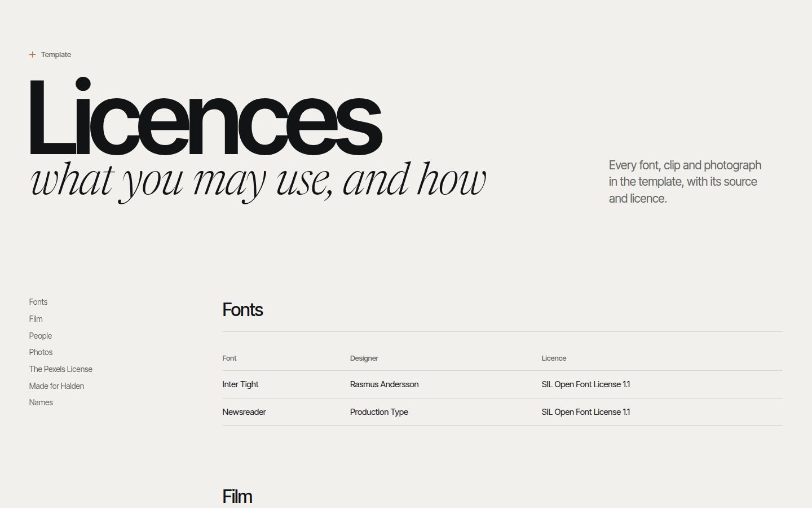812x508 pixels.
Task: Click the large Licences page title
Action: pos(206,116)
